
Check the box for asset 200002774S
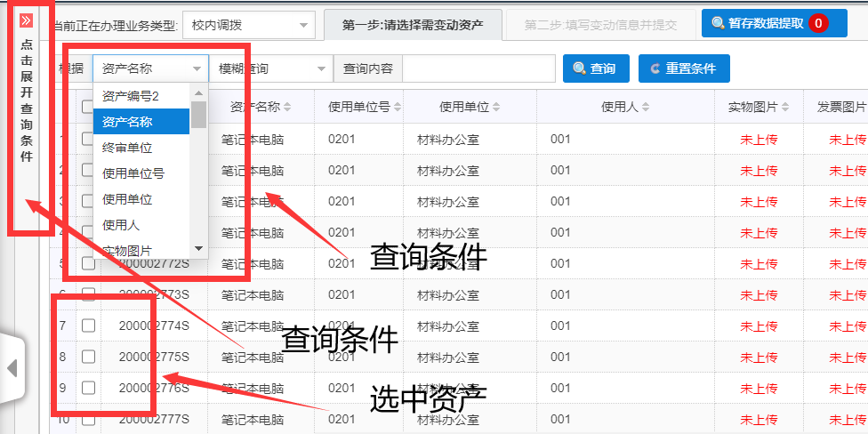[x=89, y=326]
